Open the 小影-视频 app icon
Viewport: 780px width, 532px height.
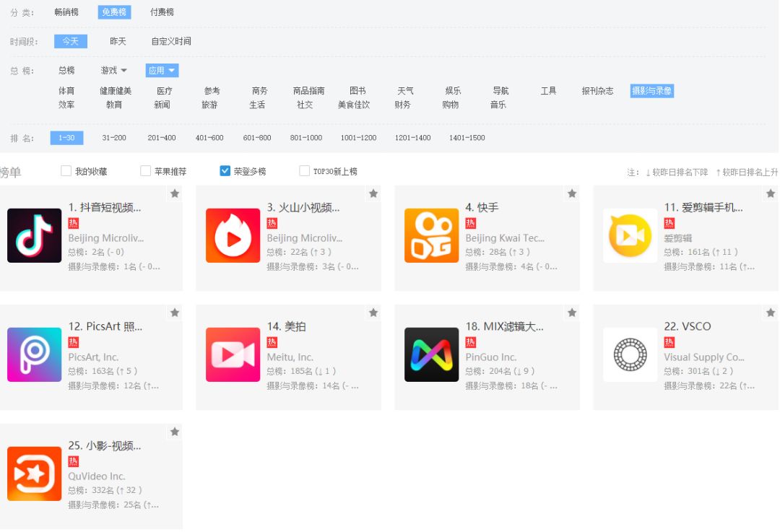[x=33, y=474]
